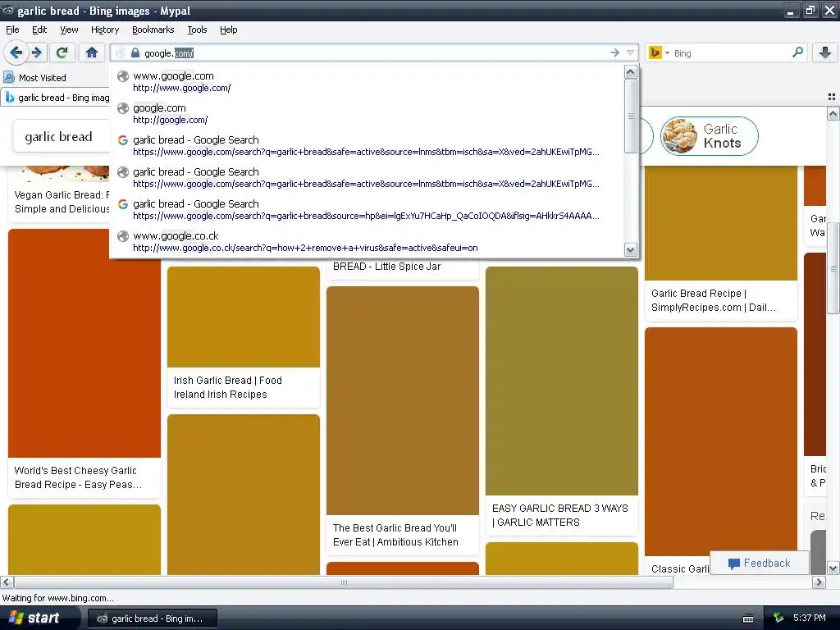
Task: Open the EASY GARLIC BREAD 3 WAYS thumbnail
Action: coord(561,381)
